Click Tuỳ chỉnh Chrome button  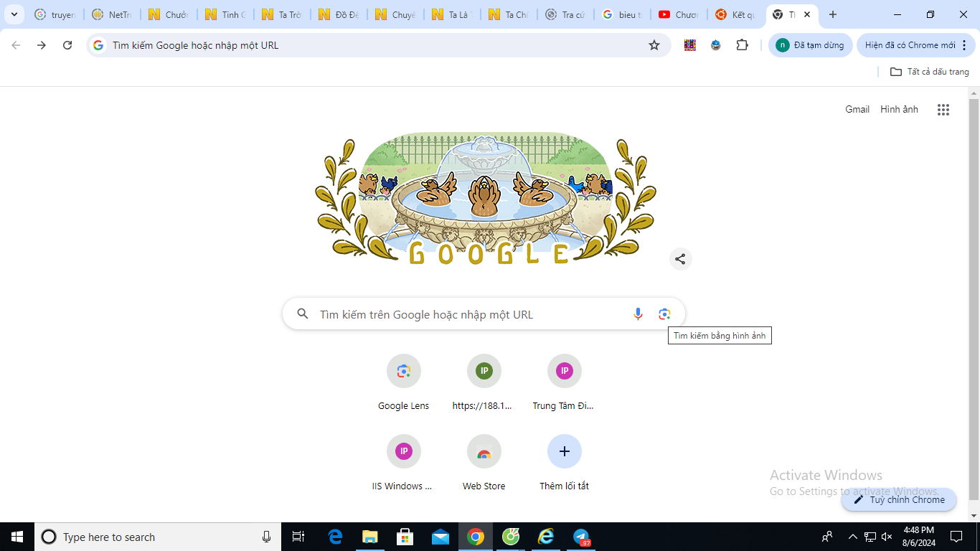pos(899,499)
